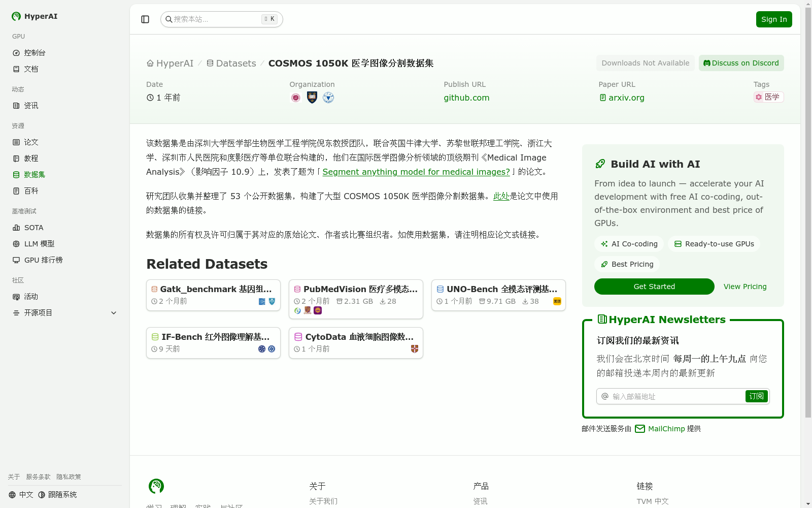Click the newsletter icon by HyperAI Newsletters
812x508 pixels.
(x=602, y=320)
